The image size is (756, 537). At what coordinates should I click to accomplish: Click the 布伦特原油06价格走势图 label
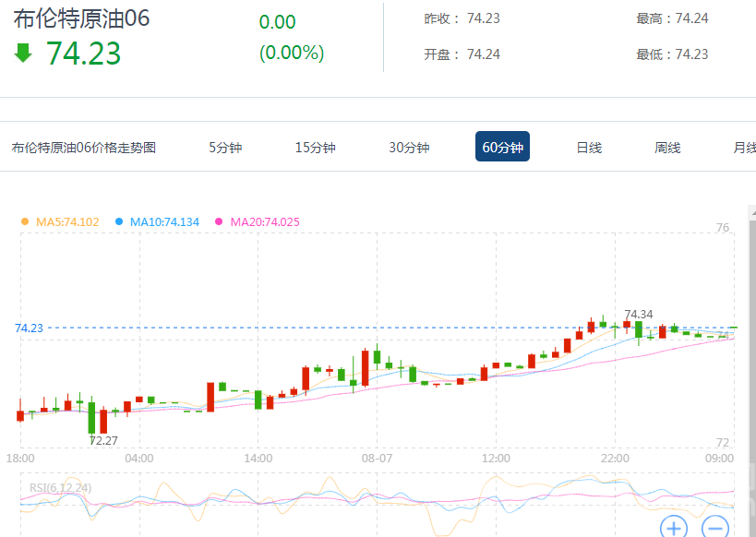click(x=84, y=147)
